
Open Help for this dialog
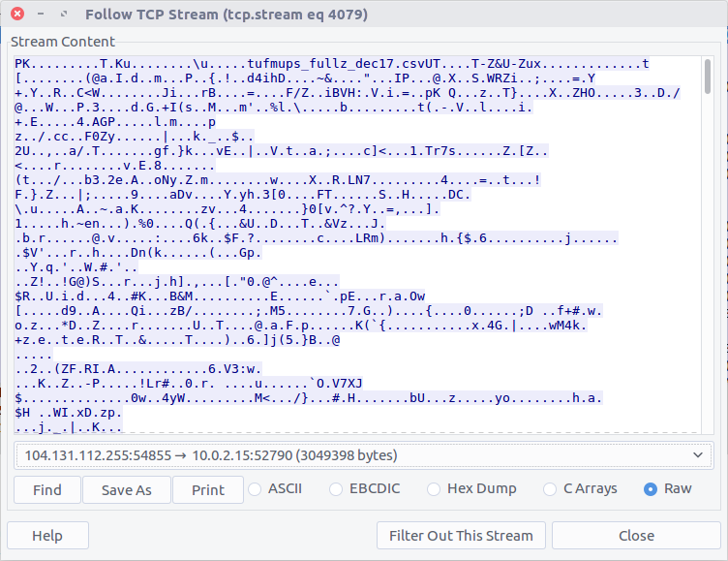[46, 536]
